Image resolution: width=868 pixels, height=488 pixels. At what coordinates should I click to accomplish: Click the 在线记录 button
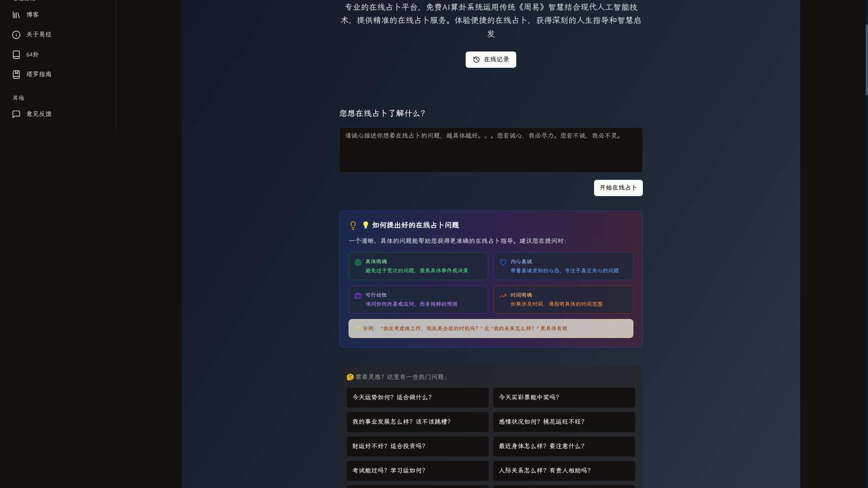point(491,60)
